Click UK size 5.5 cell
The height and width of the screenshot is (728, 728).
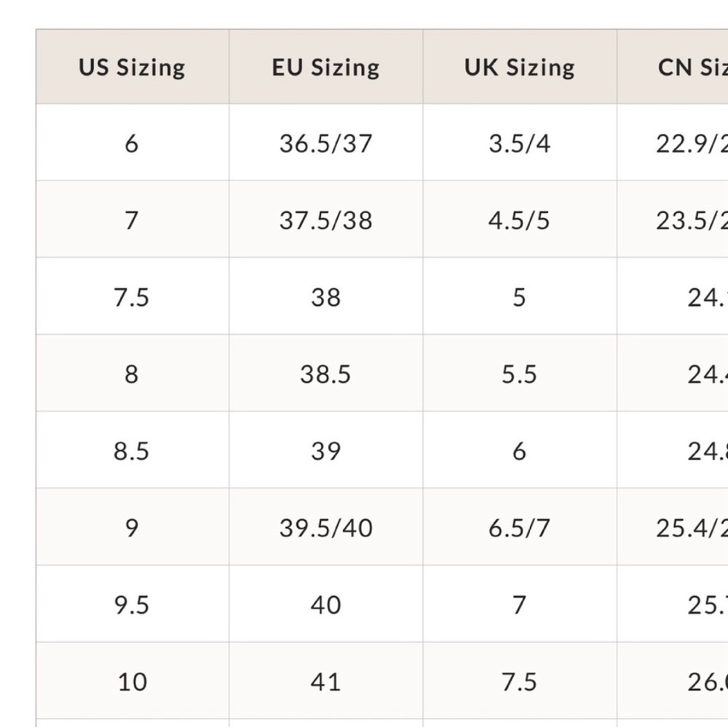tap(519, 374)
